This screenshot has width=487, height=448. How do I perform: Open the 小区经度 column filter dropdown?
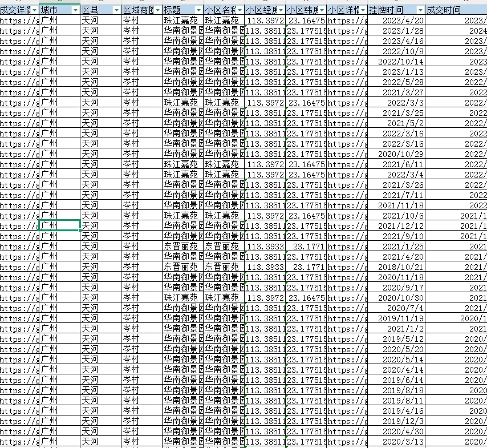[x=281, y=10]
